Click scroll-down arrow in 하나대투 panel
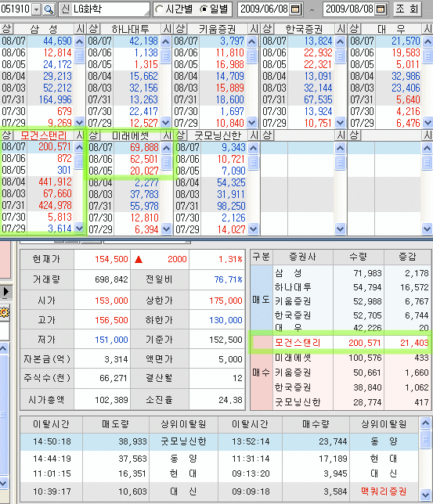 point(165,122)
